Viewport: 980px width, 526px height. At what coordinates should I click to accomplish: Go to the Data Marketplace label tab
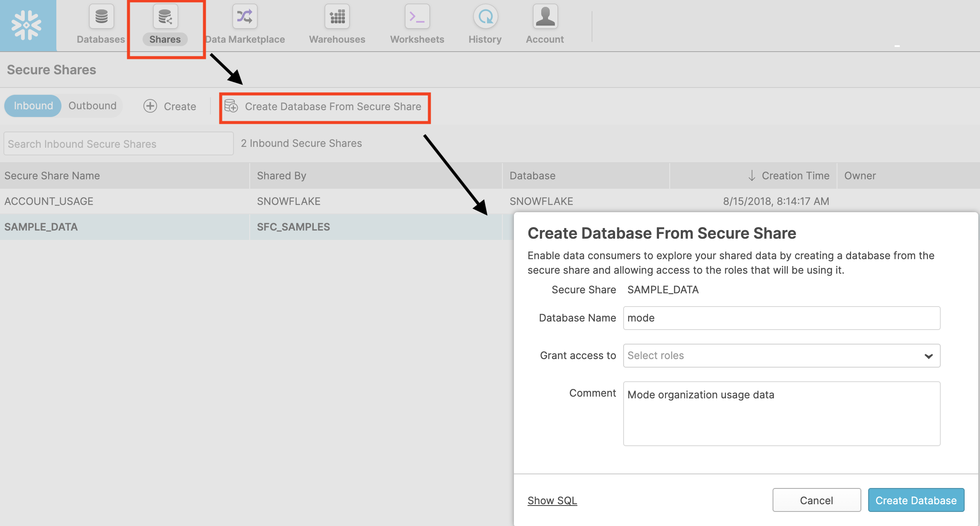pos(245,39)
